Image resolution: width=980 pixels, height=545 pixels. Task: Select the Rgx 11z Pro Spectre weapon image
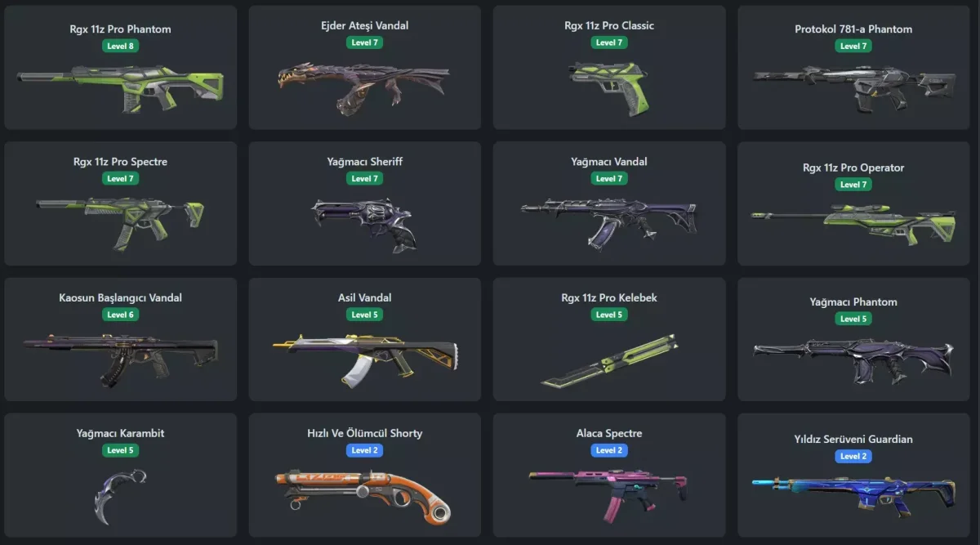click(120, 222)
